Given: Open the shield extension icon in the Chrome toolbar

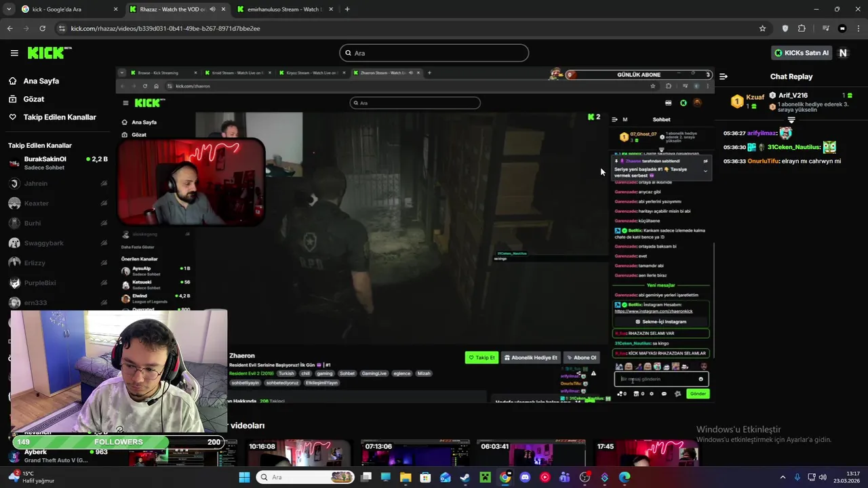Looking at the screenshot, I should point(785,28).
